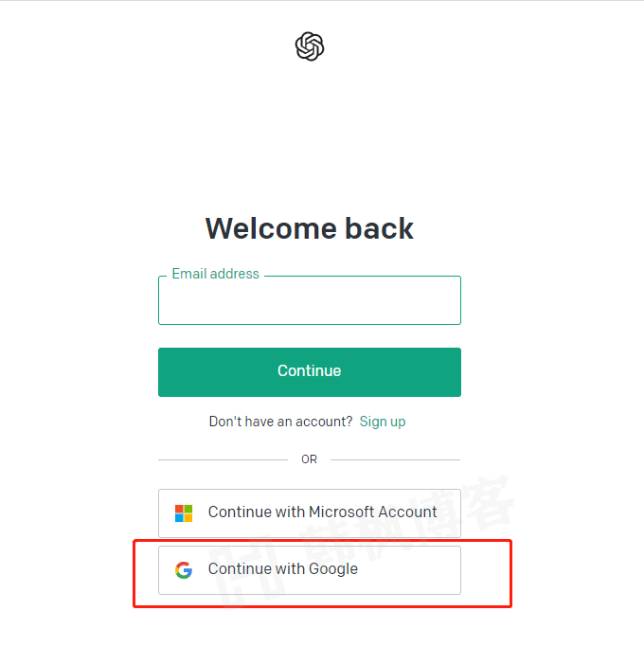Click the floating "Email address" field label
The width and height of the screenshot is (644, 665).
(215, 274)
